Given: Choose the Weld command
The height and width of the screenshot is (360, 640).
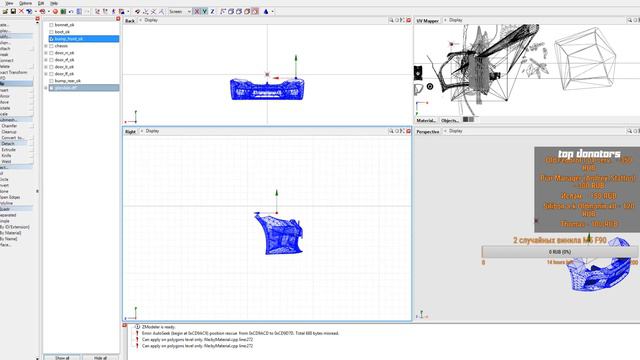Looking at the screenshot, I should [x=7, y=162].
